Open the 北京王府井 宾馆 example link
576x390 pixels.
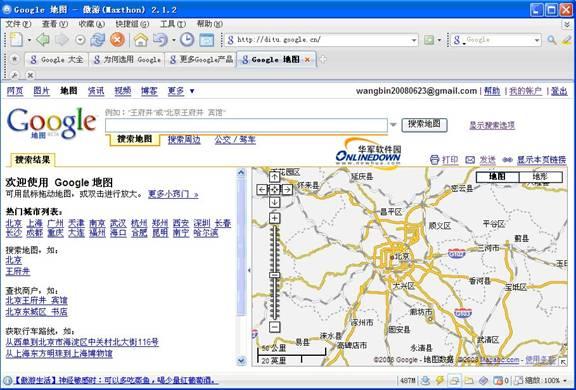point(36,300)
